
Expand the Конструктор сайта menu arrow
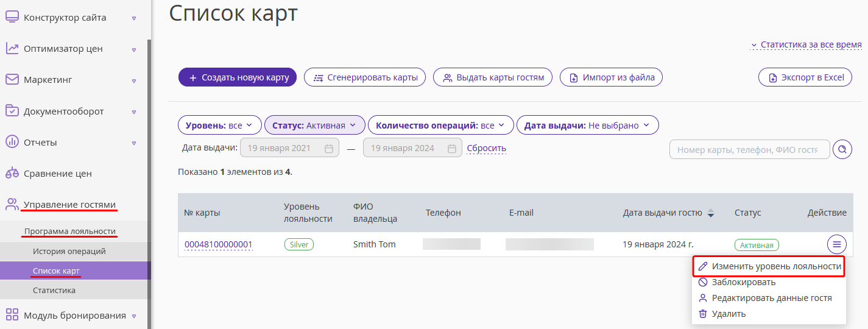click(134, 18)
